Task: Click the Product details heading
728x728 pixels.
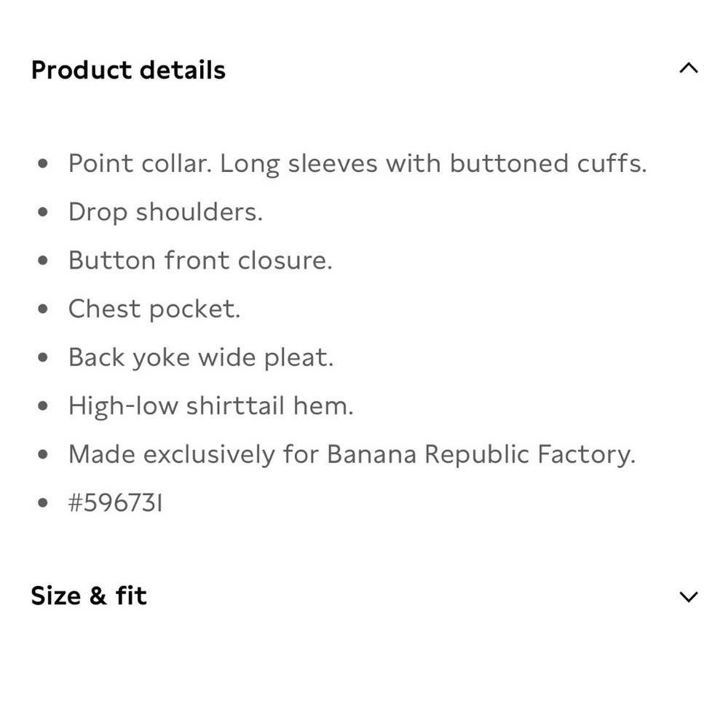Action: coord(128,71)
